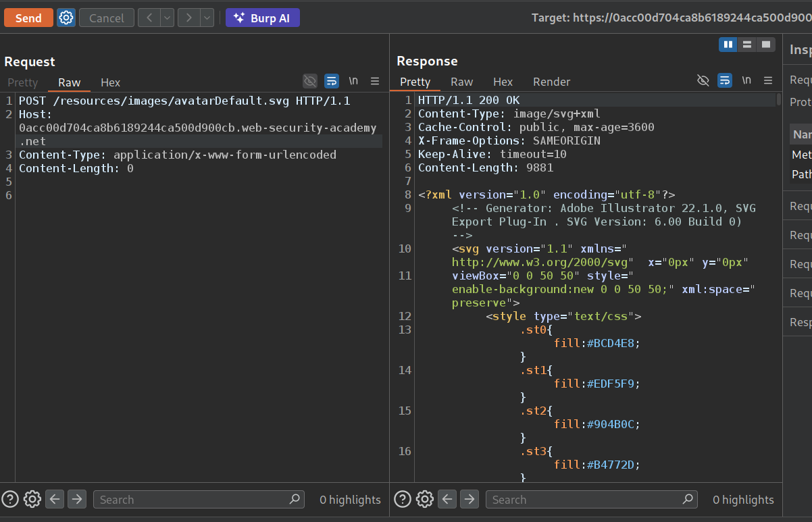
Task: Open the Request pane hamburger menu
Action: coord(375,82)
